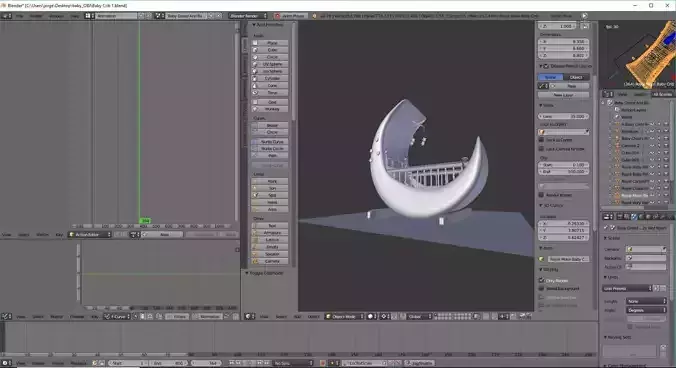Toggle the Only Render display checkbox

click(x=541, y=280)
